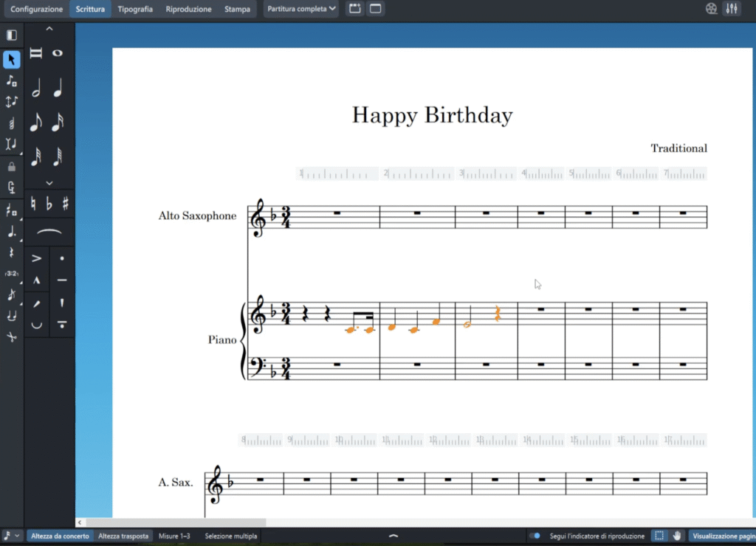Add a slur using the slur button

coord(50,232)
